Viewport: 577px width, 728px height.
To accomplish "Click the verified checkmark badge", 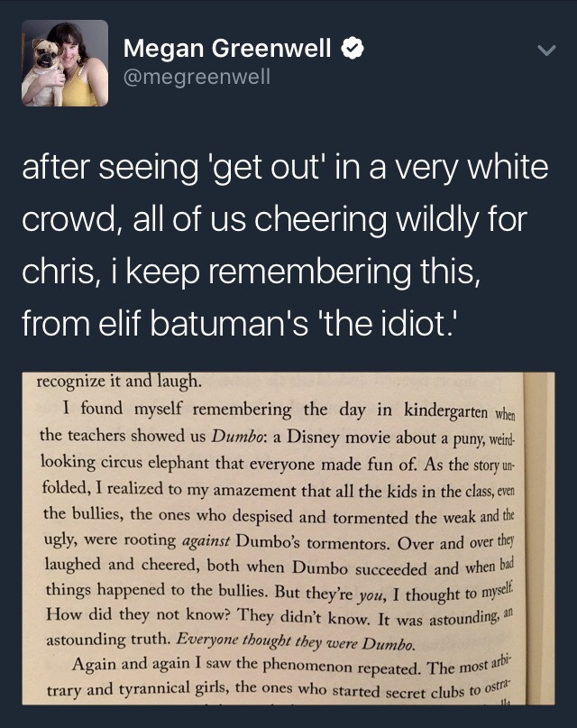I will (x=353, y=48).
